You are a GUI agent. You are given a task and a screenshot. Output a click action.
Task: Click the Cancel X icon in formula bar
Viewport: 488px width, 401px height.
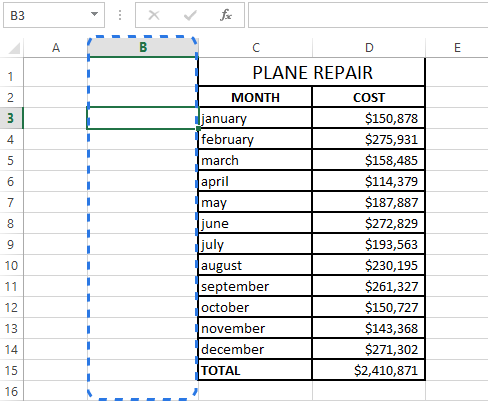click(x=154, y=15)
